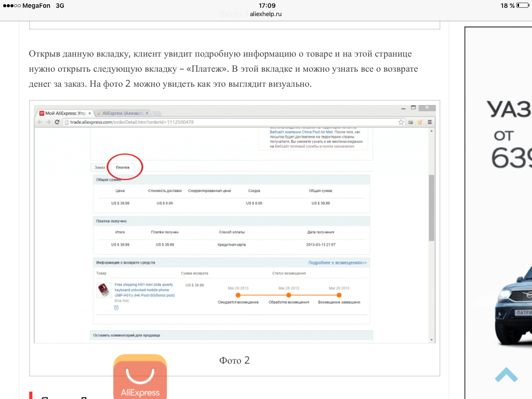Close the 'Мой AliExpress' browser tab
The width and height of the screenshot is (532, 399).
(89, 113)
